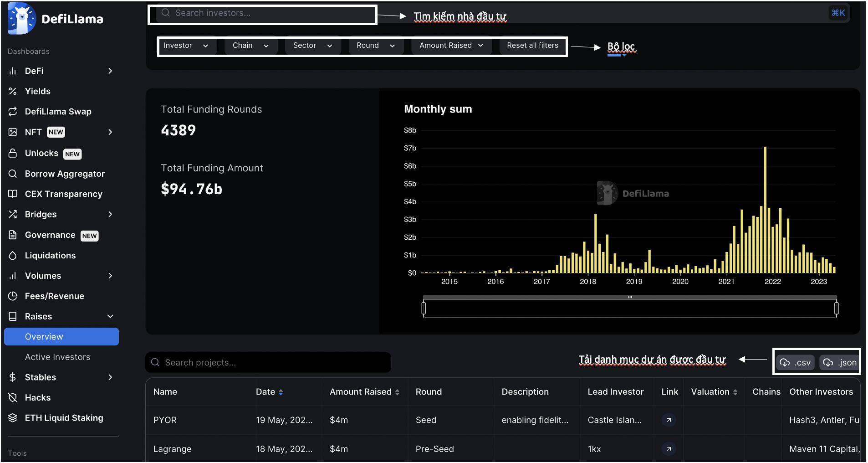Open the Lagrange row external link arrow

(669, 449)
